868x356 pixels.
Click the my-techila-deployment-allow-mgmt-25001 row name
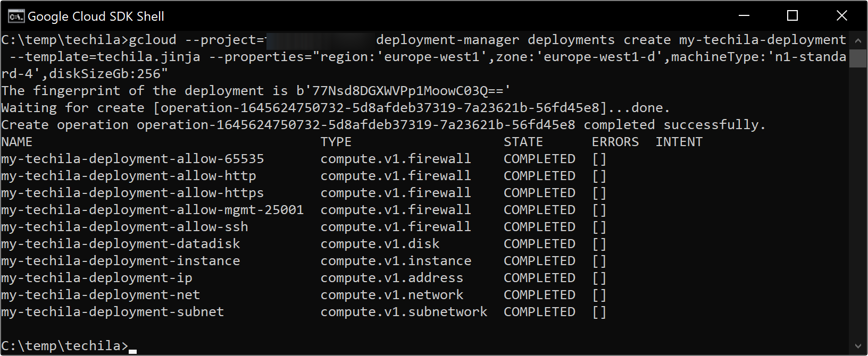tap(153, 210)
